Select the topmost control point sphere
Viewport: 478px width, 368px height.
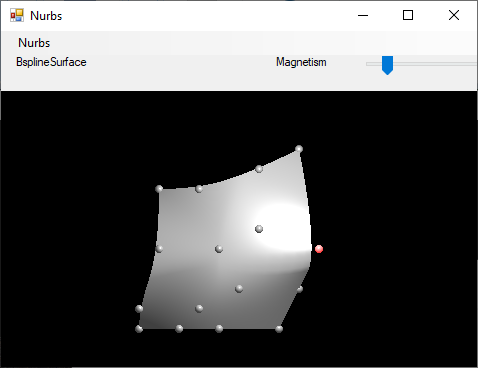(x=299, y=149)
